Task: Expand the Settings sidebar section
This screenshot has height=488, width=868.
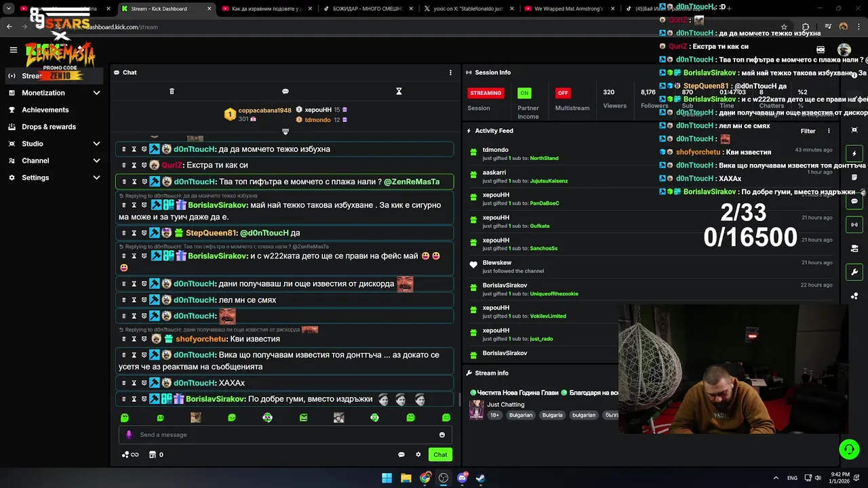Action: (x=54, y=178)
